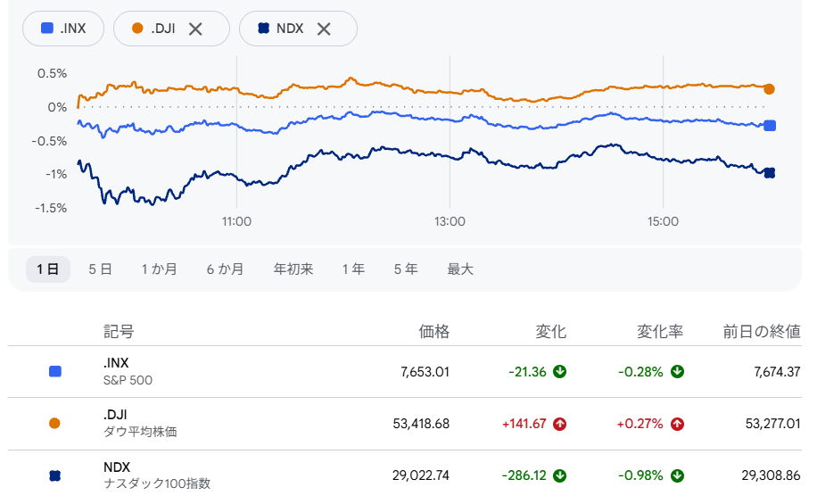This screenshot has width=817, height=504.
Task: Click previous close 53,277.01
Action: pyautogui.click(x=772, y=424)
